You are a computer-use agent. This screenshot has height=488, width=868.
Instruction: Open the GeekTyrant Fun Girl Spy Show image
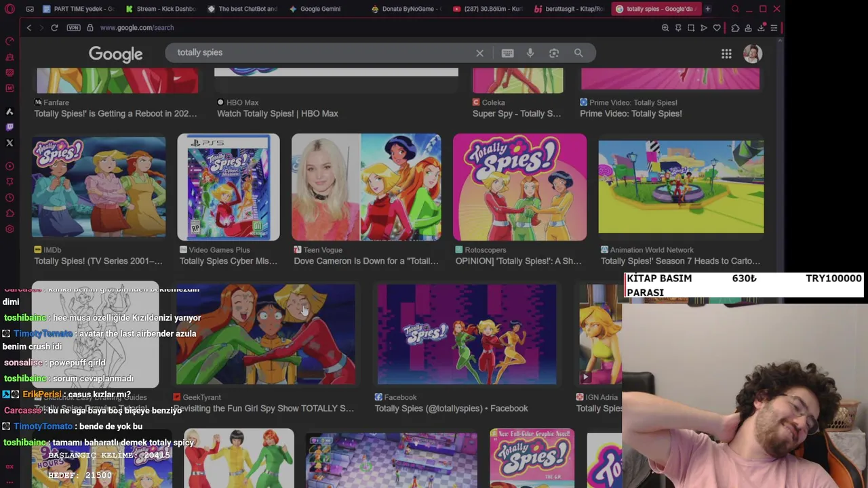pyautogui.click(x=265, y=335)
